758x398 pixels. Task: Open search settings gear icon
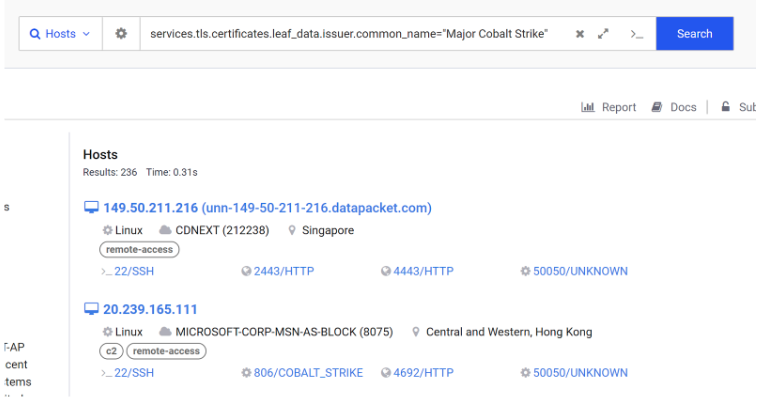(x=121, y=34)
